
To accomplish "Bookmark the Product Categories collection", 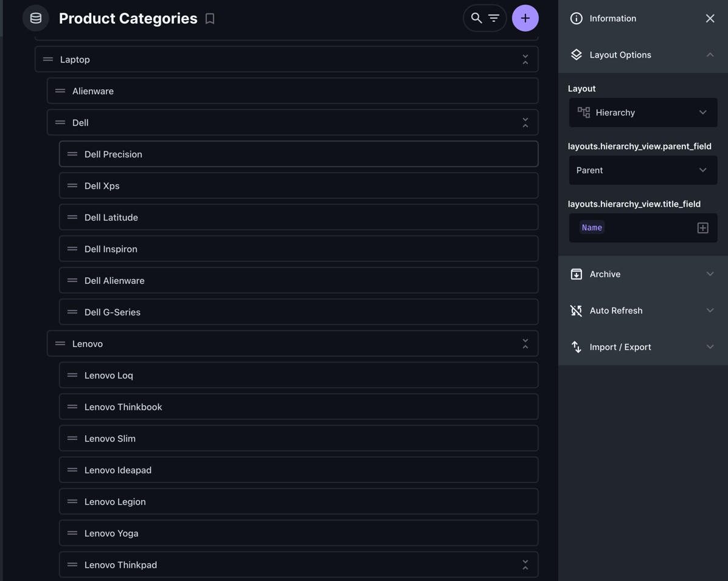I will (210, 19).
